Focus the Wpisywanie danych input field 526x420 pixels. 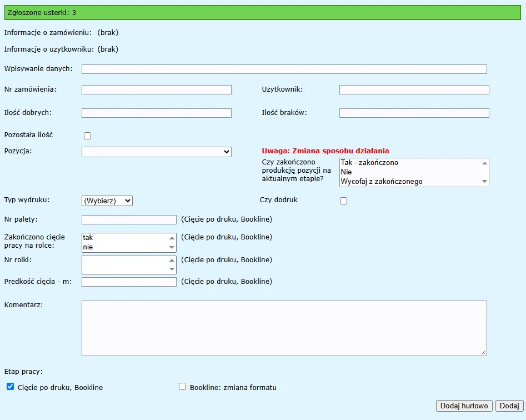[x=284, y=69]
